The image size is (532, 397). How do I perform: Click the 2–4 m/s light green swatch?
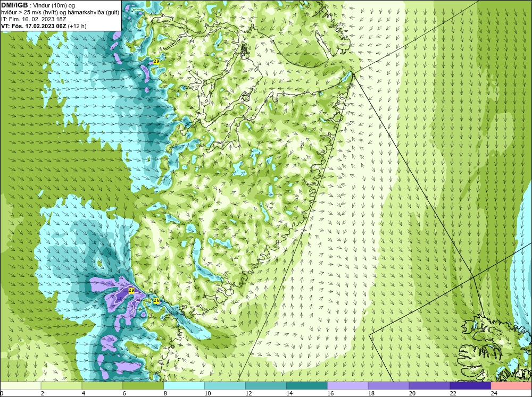tap(61, 386)
